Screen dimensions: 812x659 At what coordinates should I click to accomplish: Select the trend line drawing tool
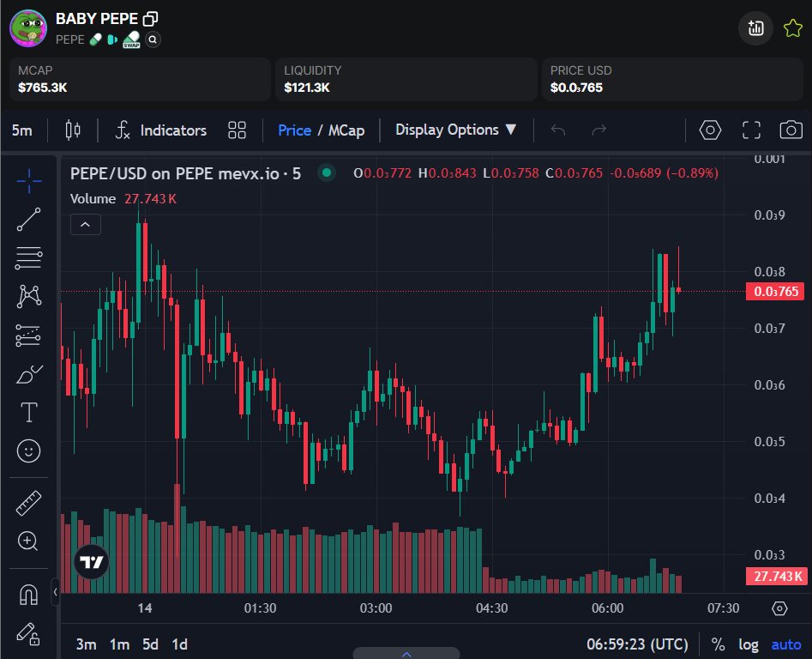point(29,220)
